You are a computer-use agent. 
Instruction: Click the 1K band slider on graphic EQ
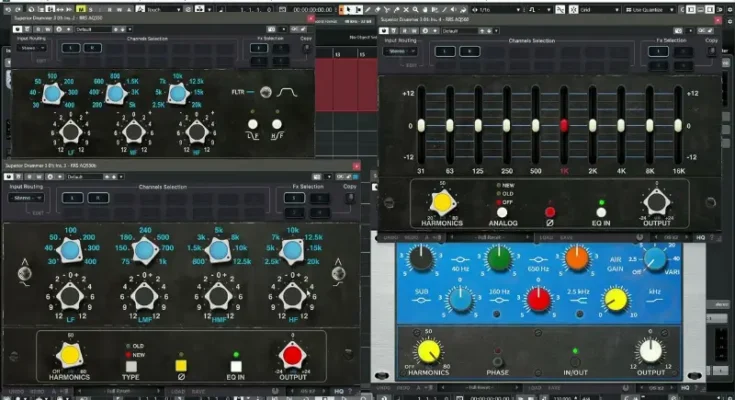[x=564, y=125]
